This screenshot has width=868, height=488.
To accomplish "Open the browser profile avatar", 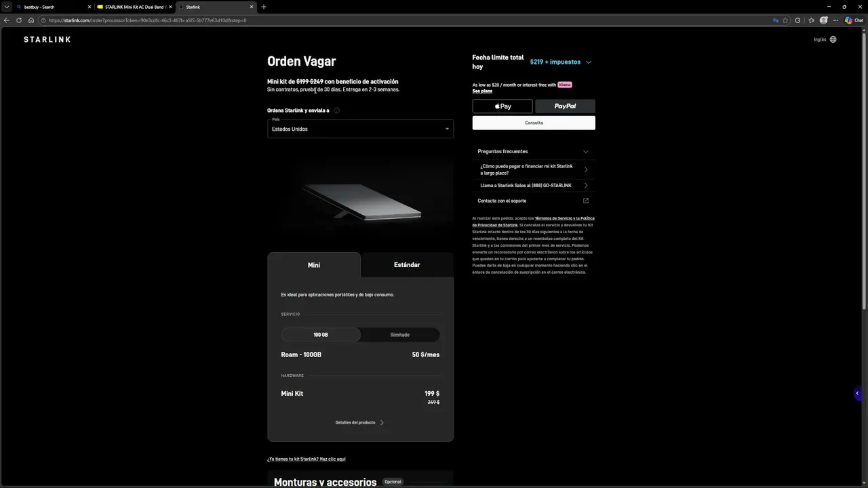I will coord(824,20).
